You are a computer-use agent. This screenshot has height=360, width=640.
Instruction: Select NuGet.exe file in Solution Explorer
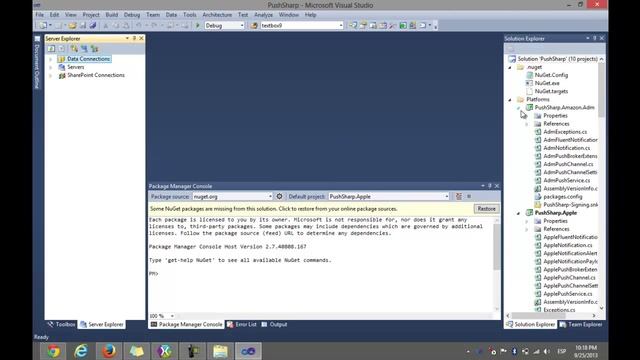tap(547, 83)
